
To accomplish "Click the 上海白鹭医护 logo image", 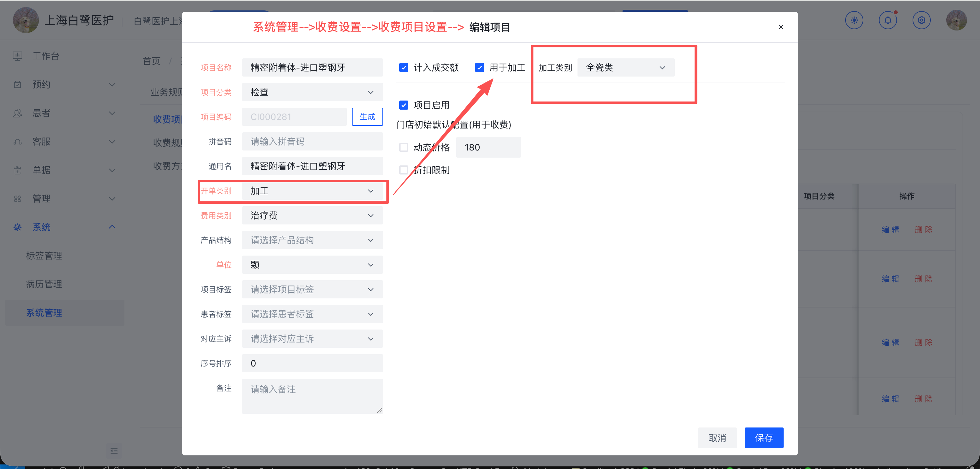I will [26, 20].
